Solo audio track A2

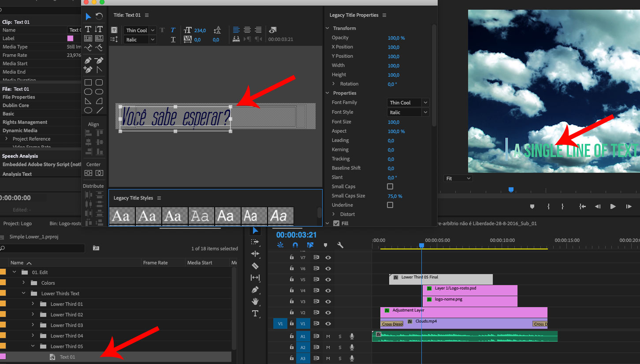click(340, 347)
